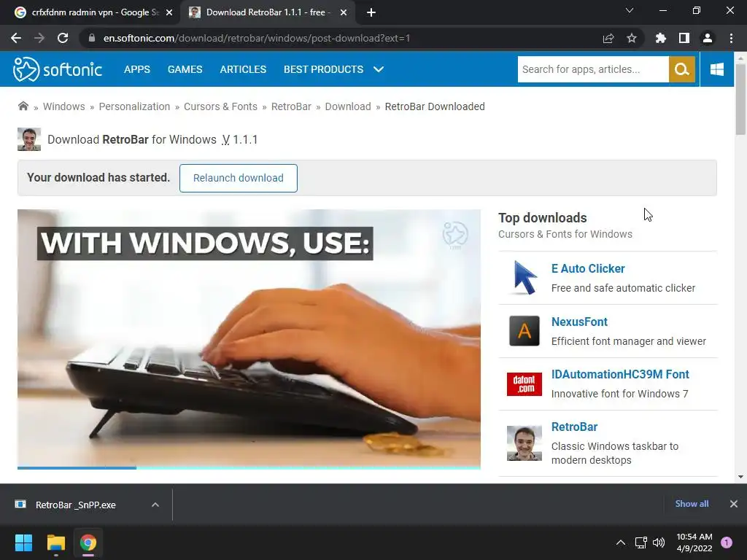Viewport: 747px width, 560px height.
Task: Expand the Best Products dropdown chevron
Action: coord(379,69)
